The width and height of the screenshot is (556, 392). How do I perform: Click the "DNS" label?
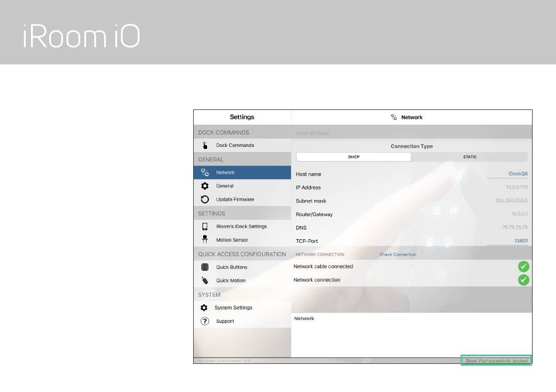(301, 228)
